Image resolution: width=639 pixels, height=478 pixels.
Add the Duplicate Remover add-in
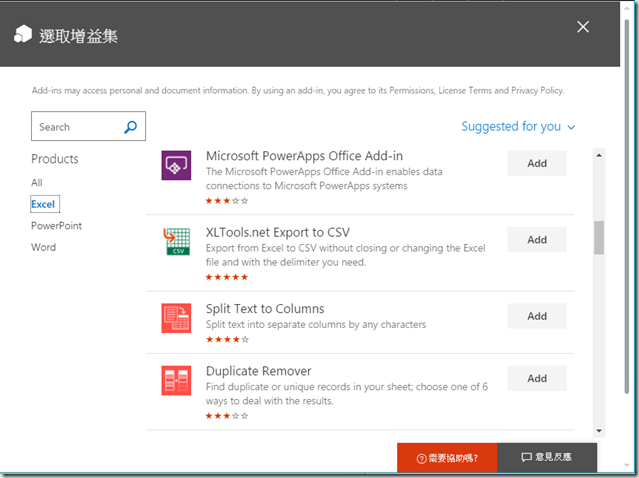tap(537, 379)
